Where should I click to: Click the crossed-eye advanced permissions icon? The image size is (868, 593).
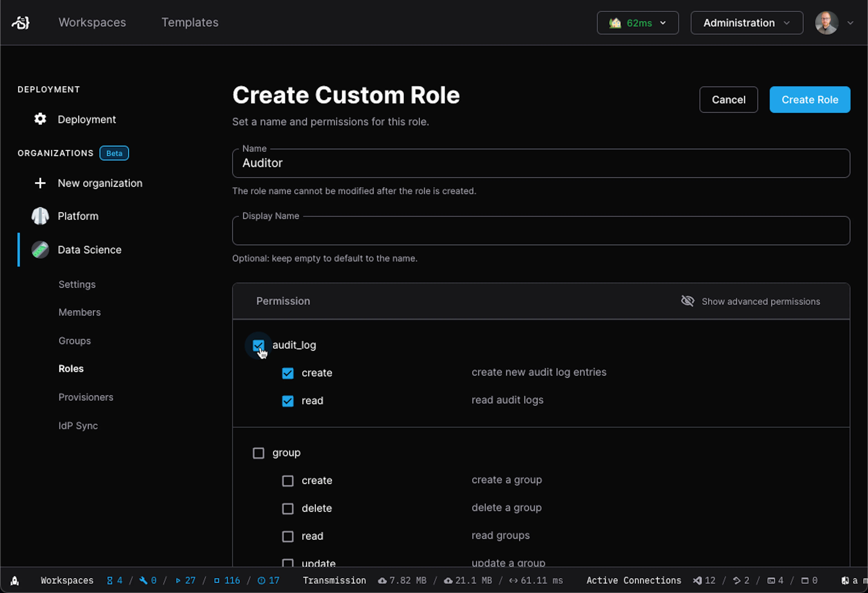tap(687, 301)
